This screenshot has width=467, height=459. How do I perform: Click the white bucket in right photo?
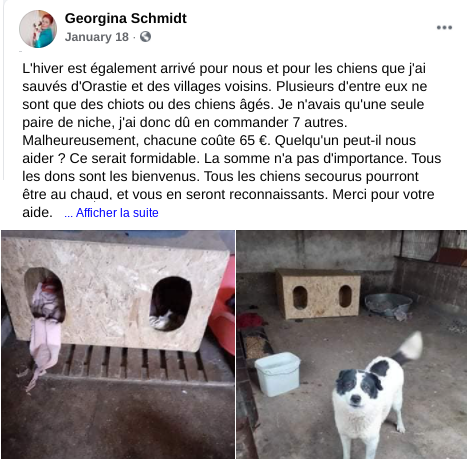277,373
